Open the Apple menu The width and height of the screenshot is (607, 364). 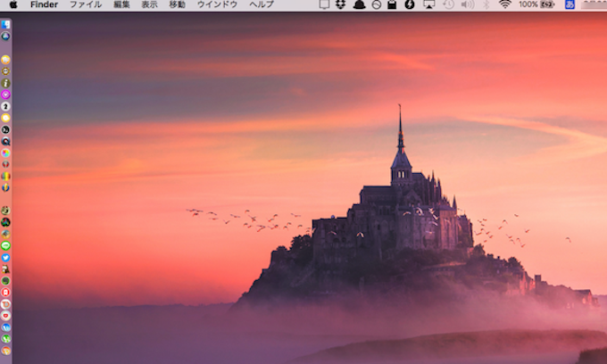click(x=13, y=5)
